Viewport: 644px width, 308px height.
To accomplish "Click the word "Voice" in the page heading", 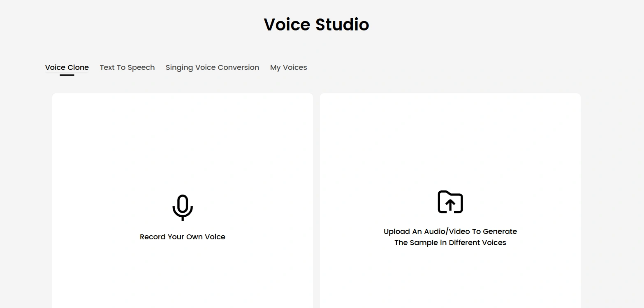I will pos(287,25).
